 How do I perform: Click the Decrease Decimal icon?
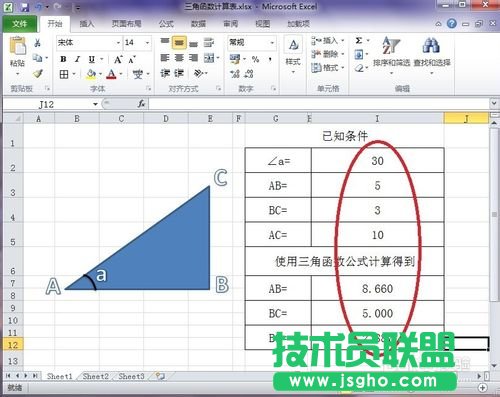coord(249,73)
